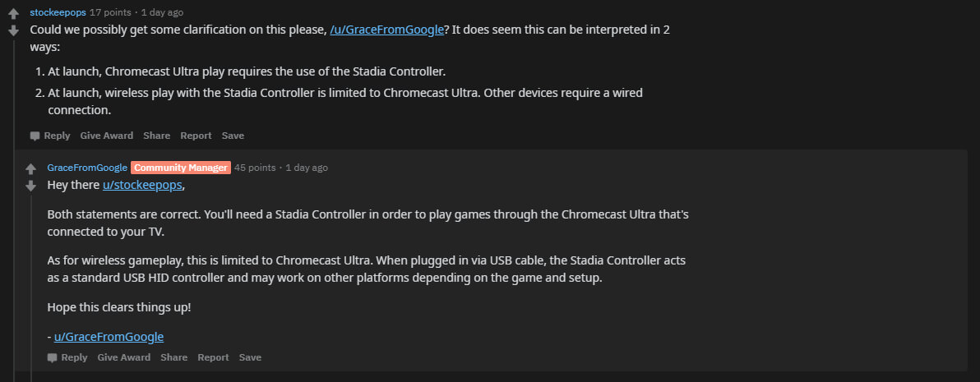Downvote the stockeepops comment
Viewport: 980px width, 382px height.
14,30
